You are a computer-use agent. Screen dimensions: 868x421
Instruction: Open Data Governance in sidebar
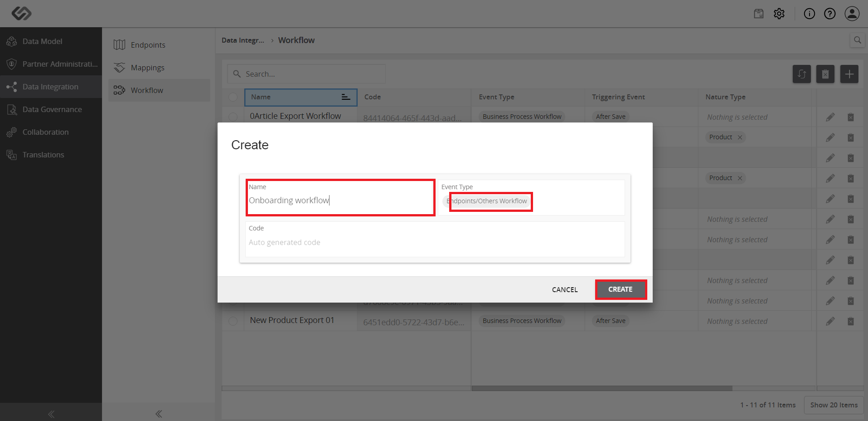pos(51,109)
